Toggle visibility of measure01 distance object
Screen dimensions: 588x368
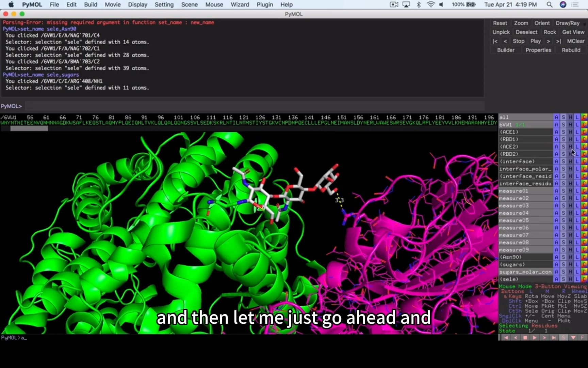(x=525, y=191)
